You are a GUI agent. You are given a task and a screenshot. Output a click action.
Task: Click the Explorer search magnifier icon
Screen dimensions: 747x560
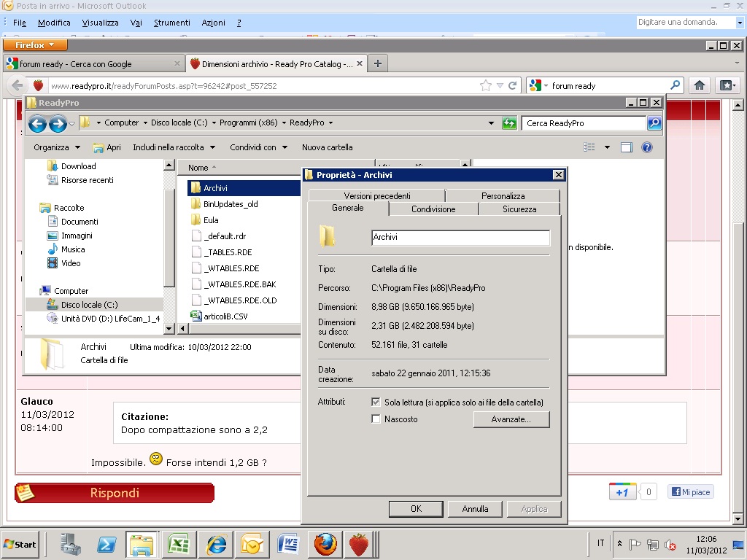coord(654,123)
